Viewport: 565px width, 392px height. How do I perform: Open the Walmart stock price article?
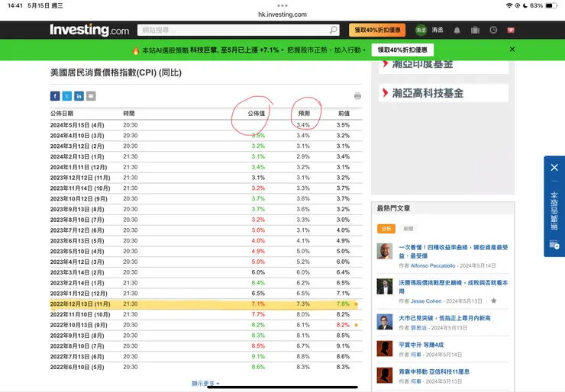pyautogui.click(x=454, y=287)
